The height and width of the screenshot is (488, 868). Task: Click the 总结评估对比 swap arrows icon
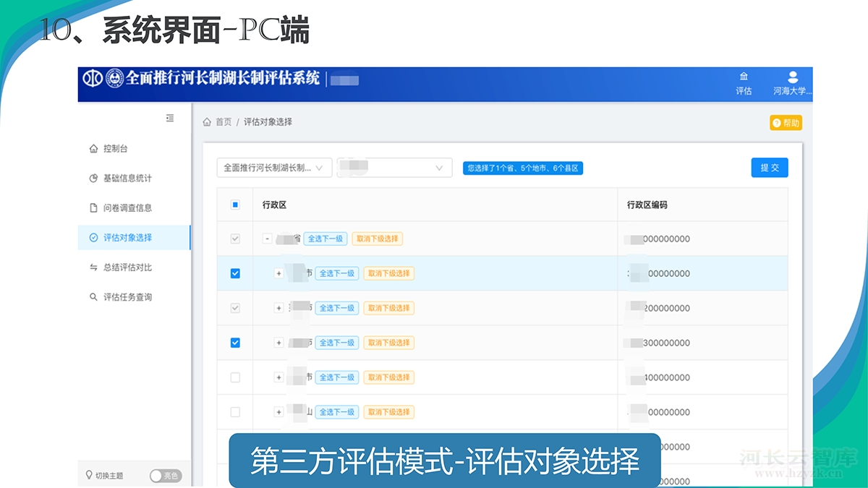click(93, 267)
